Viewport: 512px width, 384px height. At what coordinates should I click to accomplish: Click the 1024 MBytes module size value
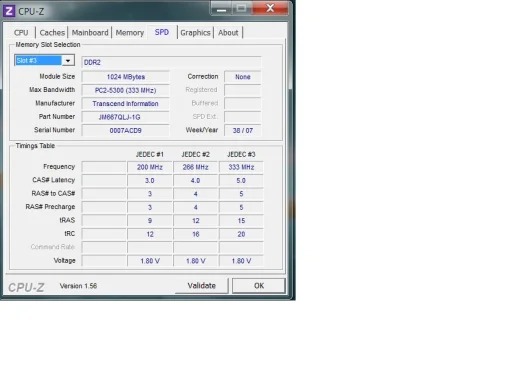click(x=126, y=77)
